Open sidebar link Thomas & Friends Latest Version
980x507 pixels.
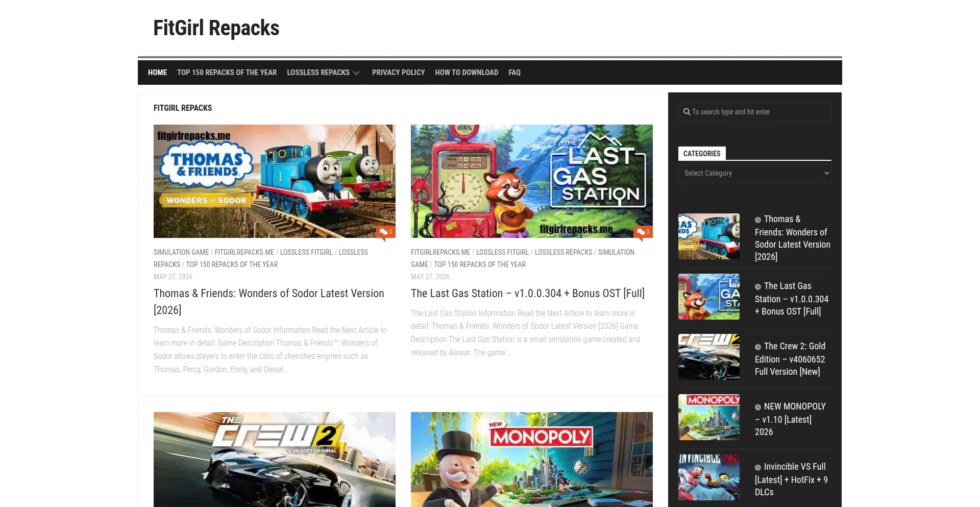coord(793,238)
